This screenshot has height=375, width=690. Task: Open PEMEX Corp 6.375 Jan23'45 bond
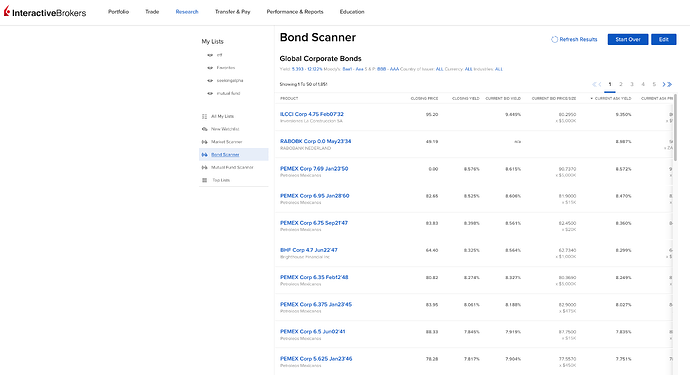(316, 305)
